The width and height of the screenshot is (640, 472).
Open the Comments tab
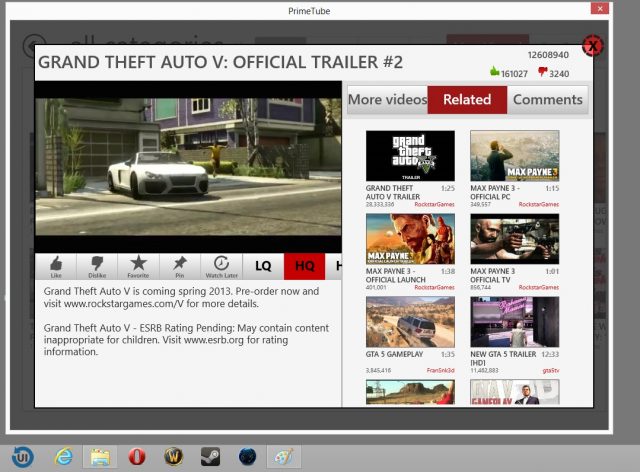point(547,99)
